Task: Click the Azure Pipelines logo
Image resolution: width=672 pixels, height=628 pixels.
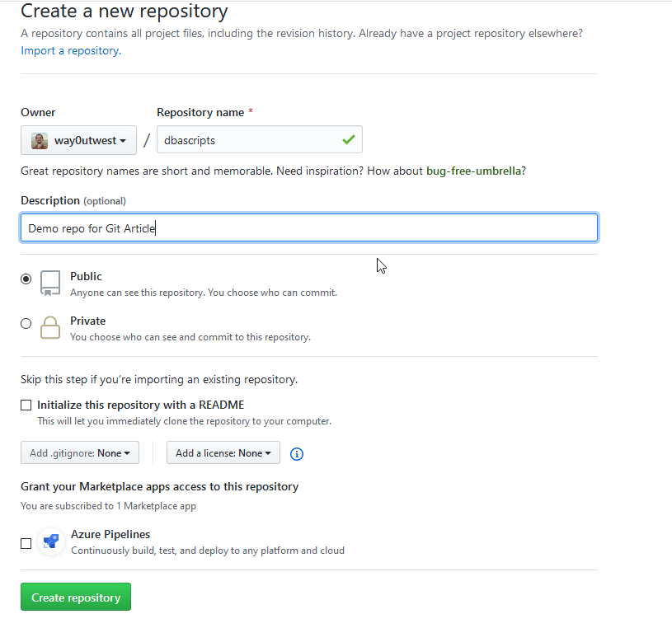Action: click(51, 541)
